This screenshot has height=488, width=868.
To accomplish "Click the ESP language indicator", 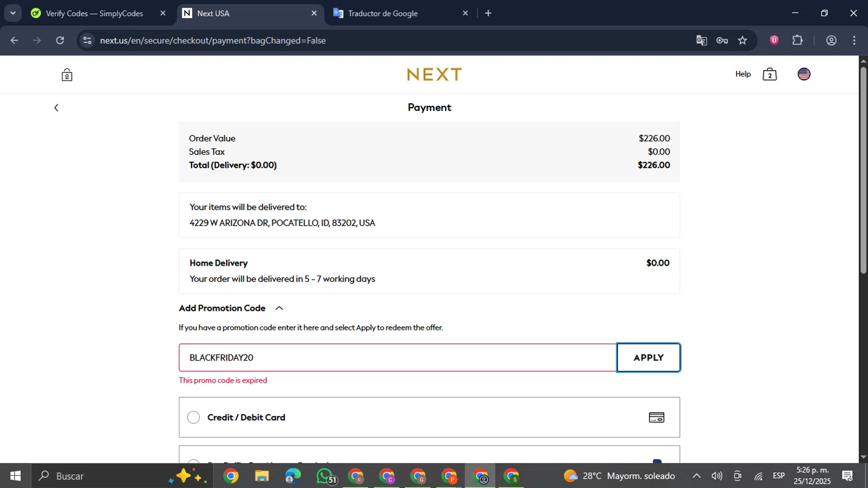I will (x=779, y=476).
